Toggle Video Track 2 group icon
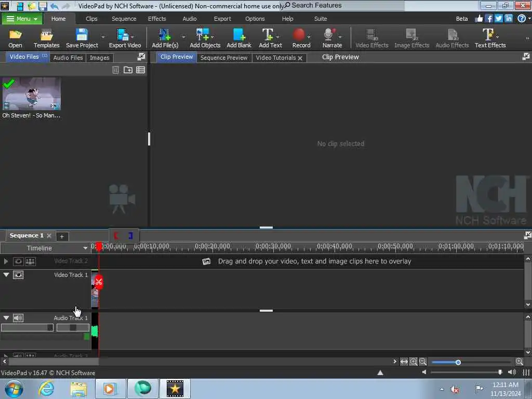Viewport: 532px width, 399px height. tap(30, 261)
